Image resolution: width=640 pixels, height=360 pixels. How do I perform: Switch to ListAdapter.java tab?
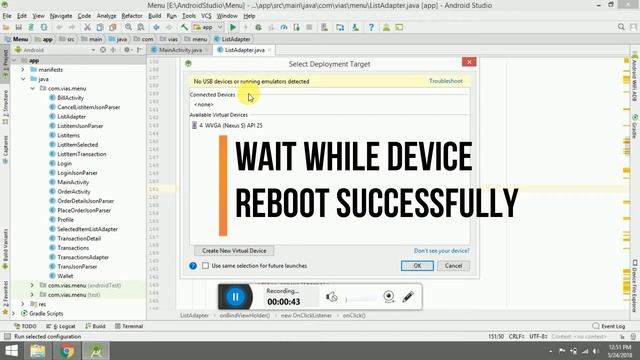pyautogui.click(x=244, y=50)
